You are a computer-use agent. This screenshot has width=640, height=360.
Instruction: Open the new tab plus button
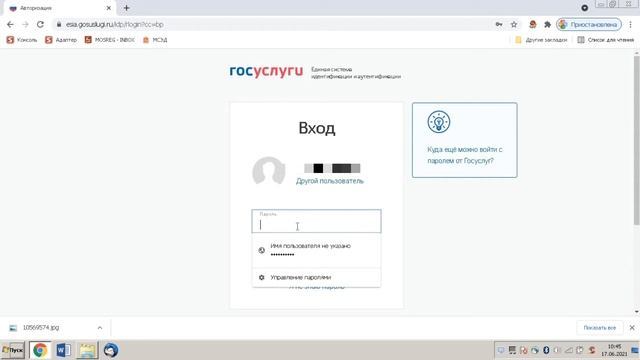coord(127,8)
